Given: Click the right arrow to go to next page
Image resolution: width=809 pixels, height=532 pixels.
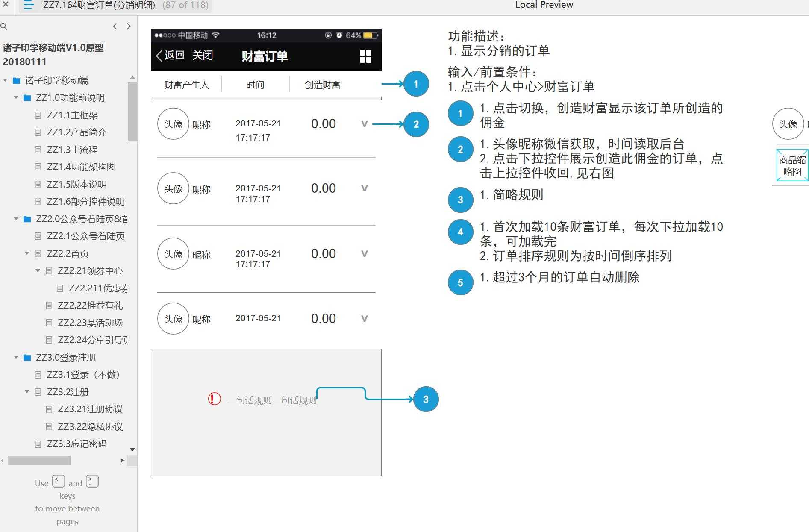Looking at the screenshot, I should pos(129,26).
